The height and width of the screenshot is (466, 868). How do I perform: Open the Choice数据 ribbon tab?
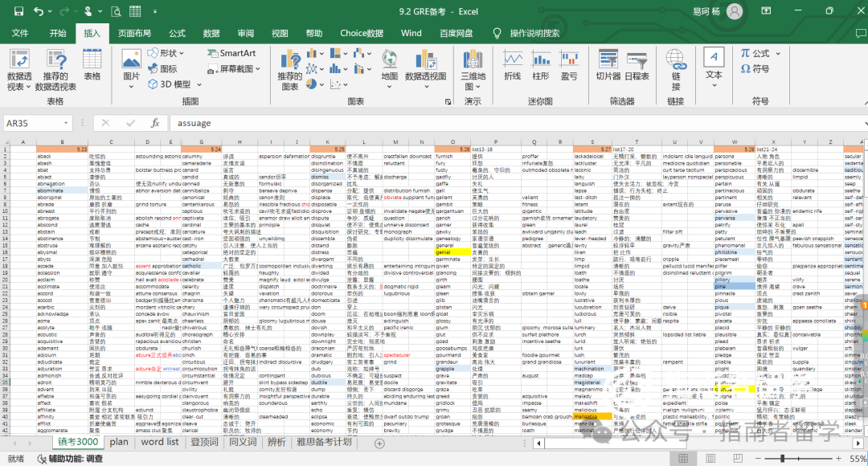click(362, 33)
